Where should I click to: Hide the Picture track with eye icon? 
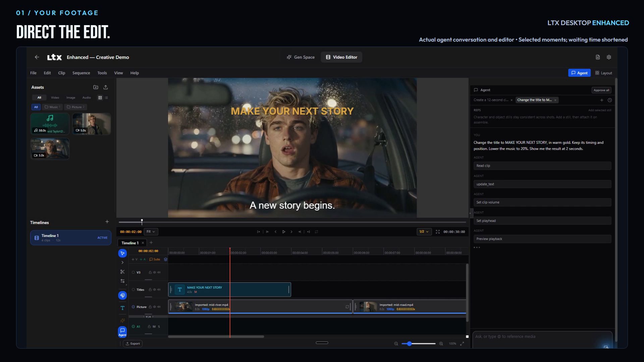pyautogui.click(x=154, y=307)
